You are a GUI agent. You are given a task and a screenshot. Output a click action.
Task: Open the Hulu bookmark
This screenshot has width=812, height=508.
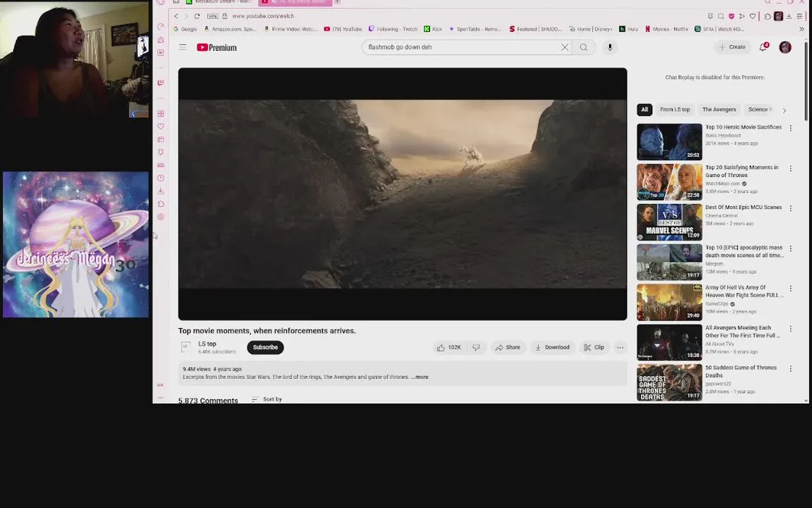coord(629,29)
